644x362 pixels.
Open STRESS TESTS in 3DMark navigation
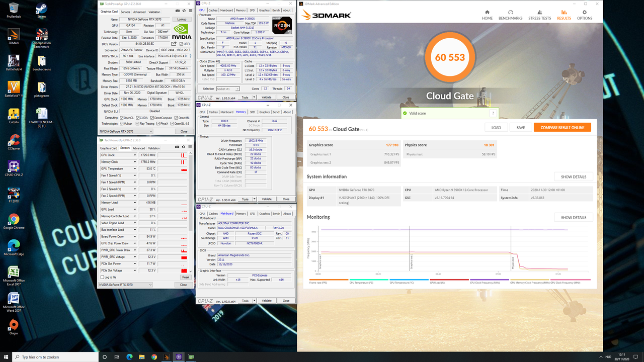pos(539,15)
